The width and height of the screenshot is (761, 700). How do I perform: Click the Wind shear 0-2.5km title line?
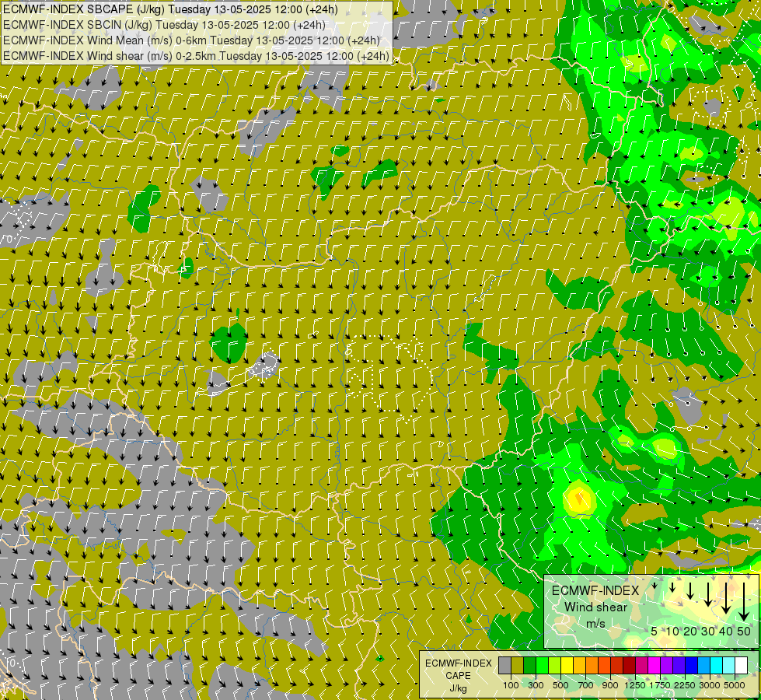point(196,56)
